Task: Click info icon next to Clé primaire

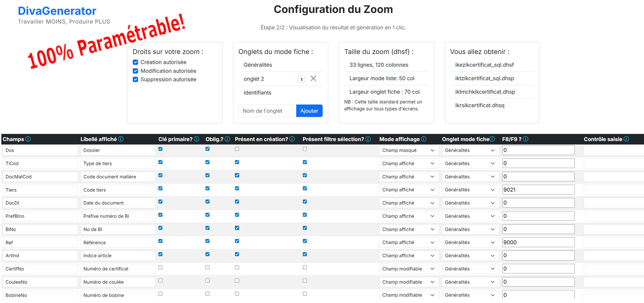Action: tap(197, 139)
